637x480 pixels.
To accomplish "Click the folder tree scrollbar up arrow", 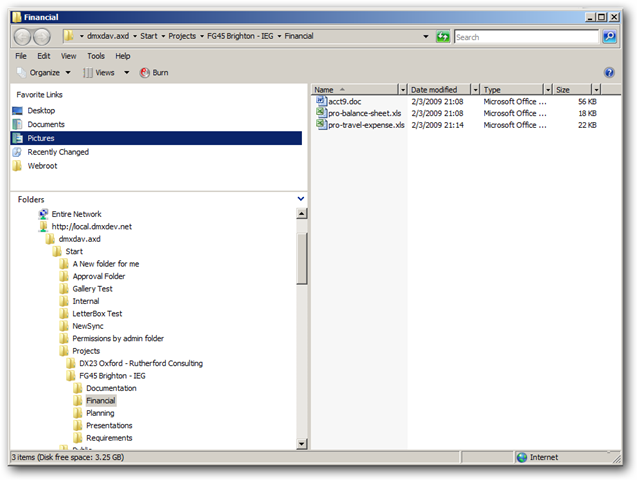I will tap(301, 214).
